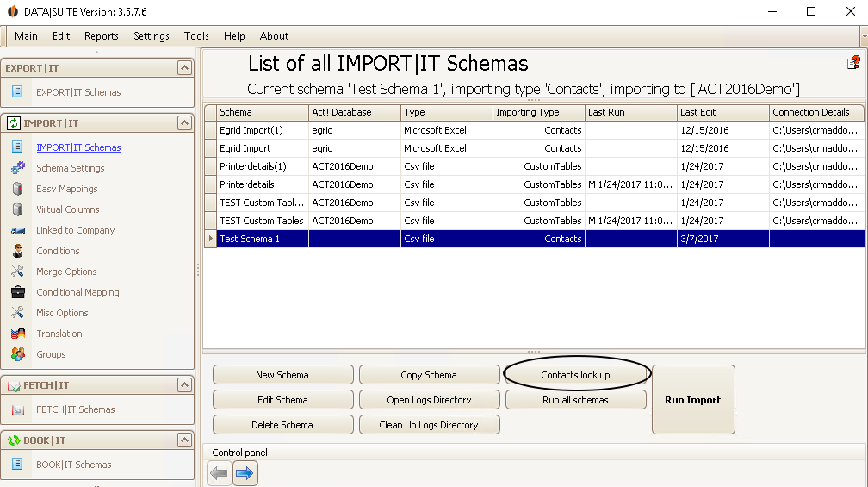This screenshot has height=487, width=868.
Task: Open the Main menu
Action: click(x=26, y=36)
